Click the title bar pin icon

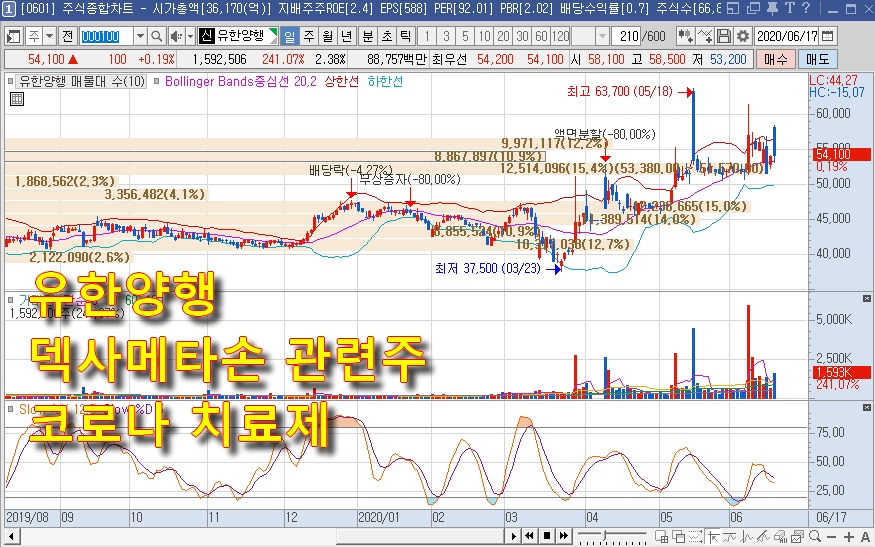(772, 8)
